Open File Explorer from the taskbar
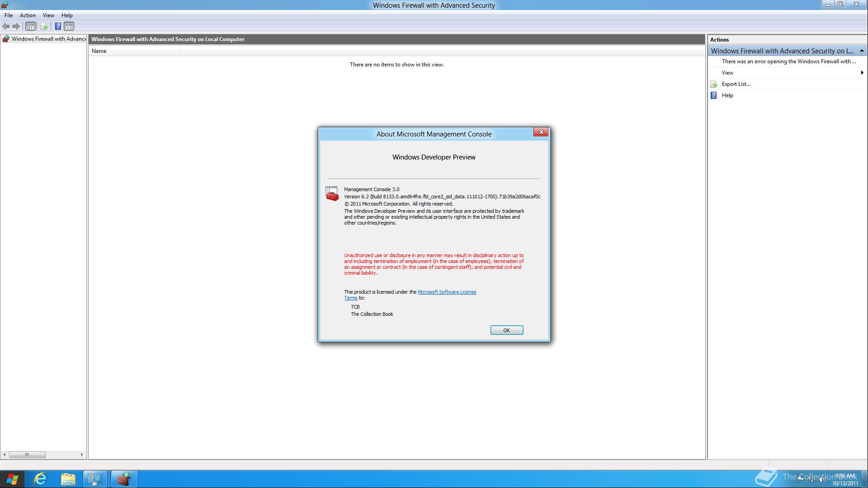 click(68, 479)
